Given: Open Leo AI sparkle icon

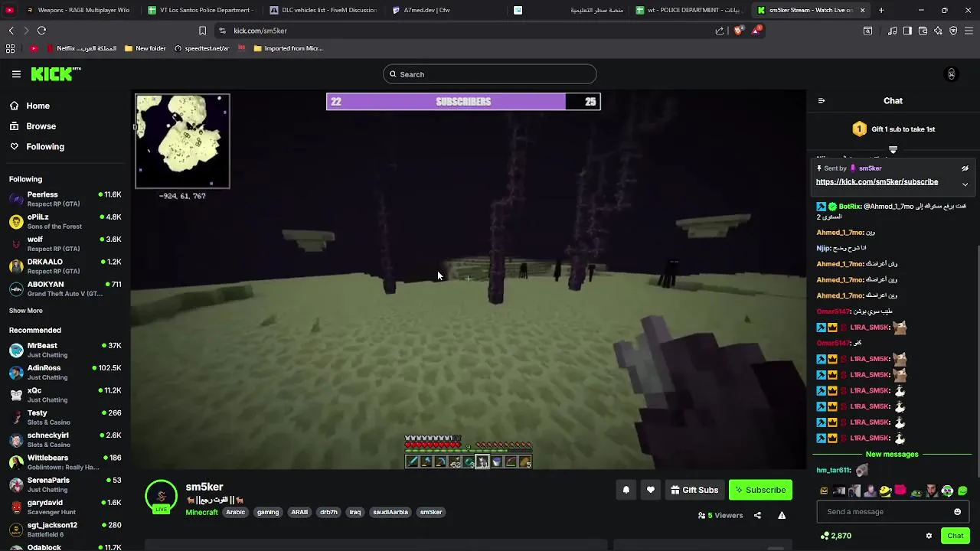Looking at the screenshot, I should pyautogui.click(x=938, y=31).
